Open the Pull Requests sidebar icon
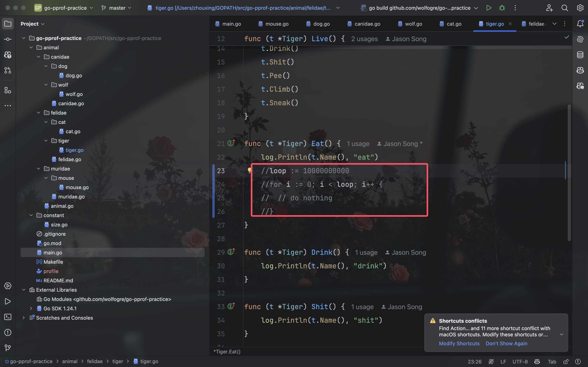The image size is (588, 367). [x=8, y=70]
